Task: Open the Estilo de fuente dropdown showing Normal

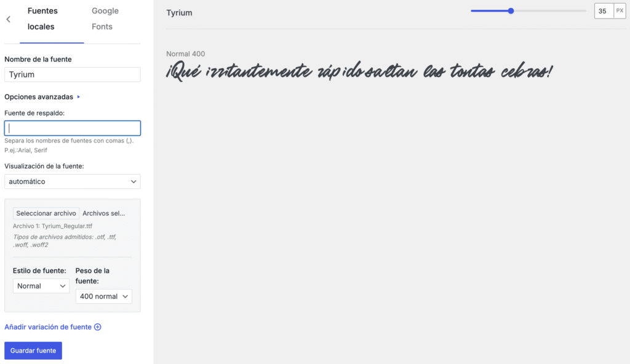Action: (41, 286)
